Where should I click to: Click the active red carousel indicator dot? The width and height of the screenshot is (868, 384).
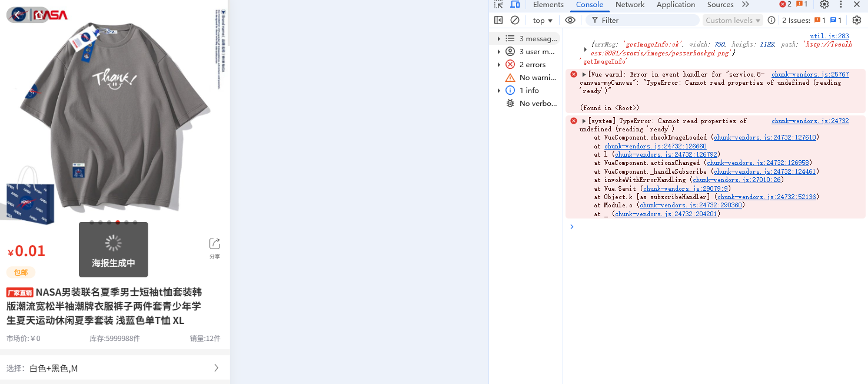click(118, 223)
